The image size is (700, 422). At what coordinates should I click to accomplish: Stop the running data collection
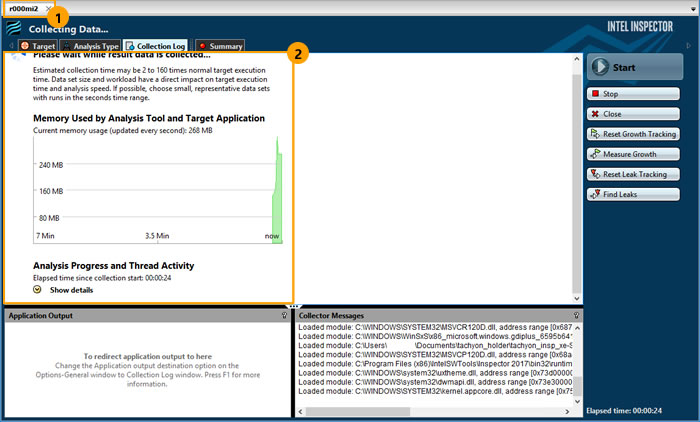coord(634,94)
